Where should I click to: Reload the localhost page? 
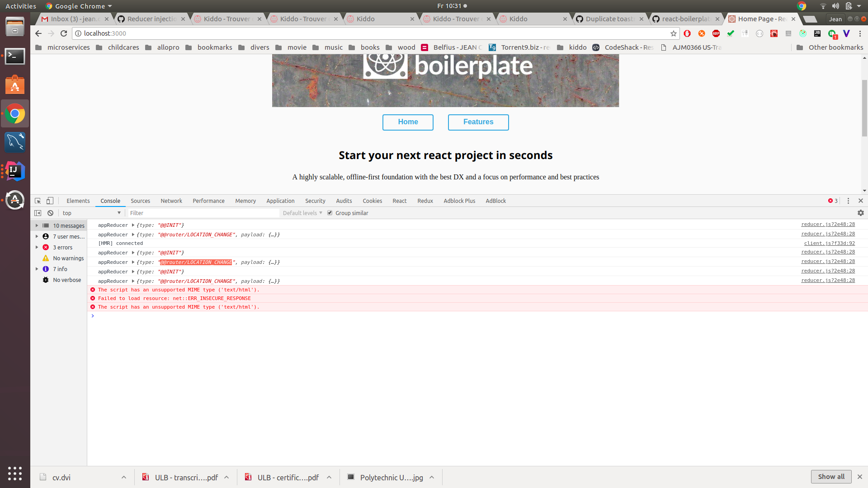64,33
